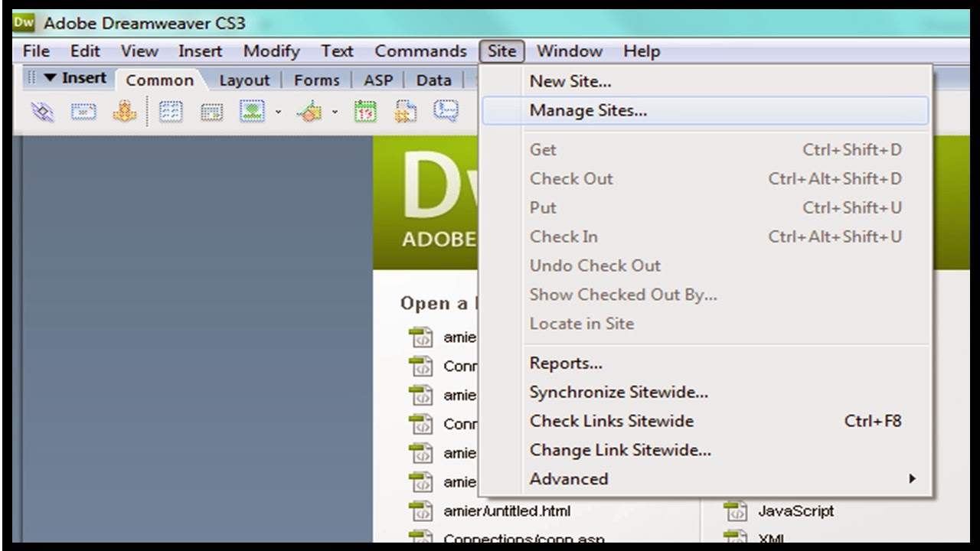Run Check Links Sitewide
The height and width of the screenshot is (551, 980).
pyautogui.click(x=705, y=421)
